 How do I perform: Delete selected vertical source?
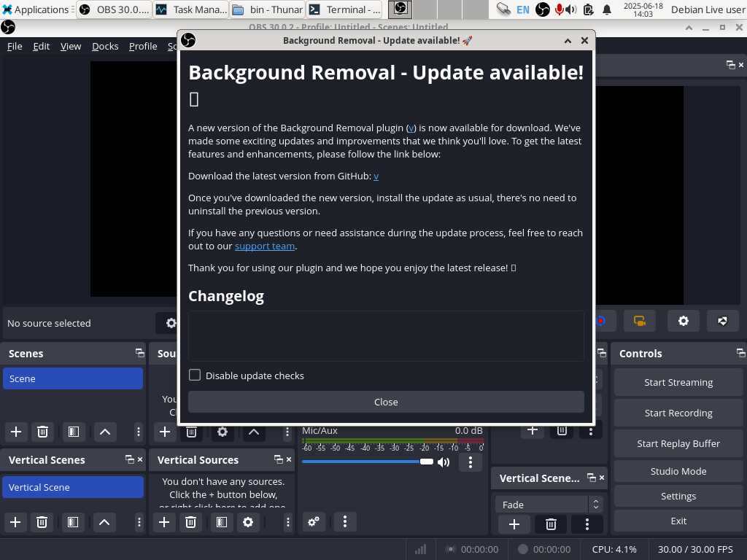coord(190,522)
